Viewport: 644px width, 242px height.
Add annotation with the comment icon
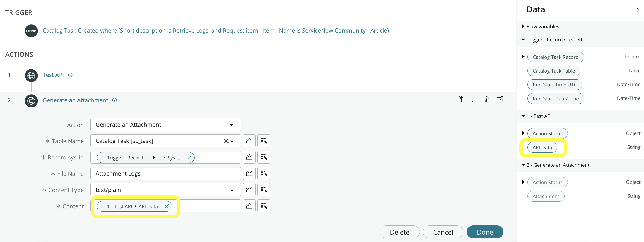[x=474, y=100]
